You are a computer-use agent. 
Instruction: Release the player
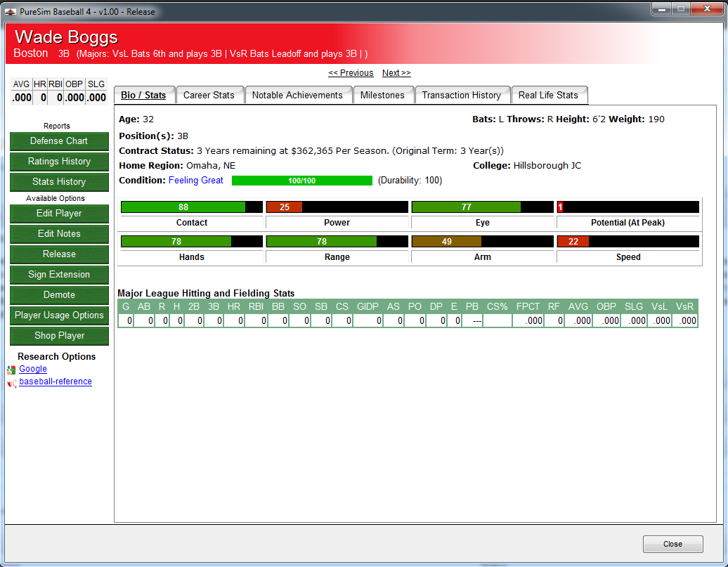59,254
